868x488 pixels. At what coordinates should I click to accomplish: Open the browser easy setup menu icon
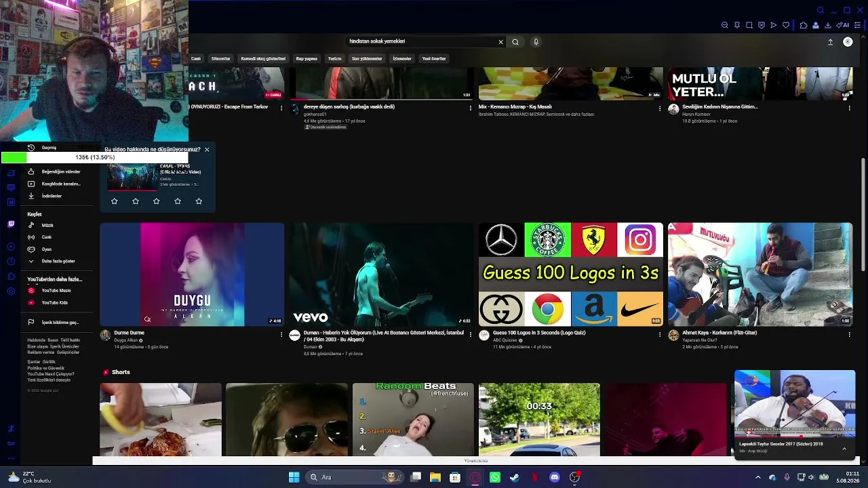[858, 25]
